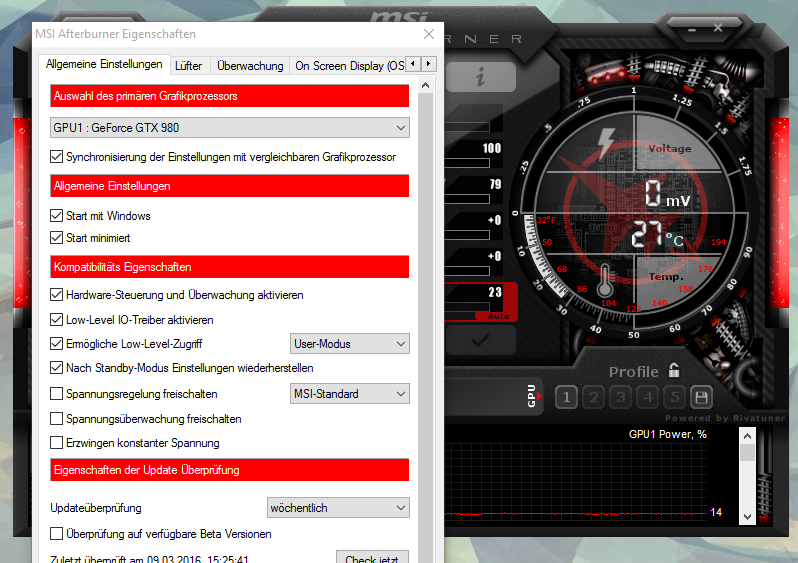
Task: Toggle Ermögliche Low-Level-Zugriff checkbox
Action: coord(56,344)
